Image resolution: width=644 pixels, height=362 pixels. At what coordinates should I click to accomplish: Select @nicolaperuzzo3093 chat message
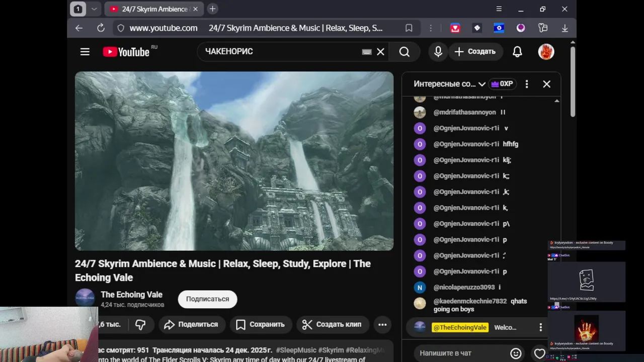[481, 288]
